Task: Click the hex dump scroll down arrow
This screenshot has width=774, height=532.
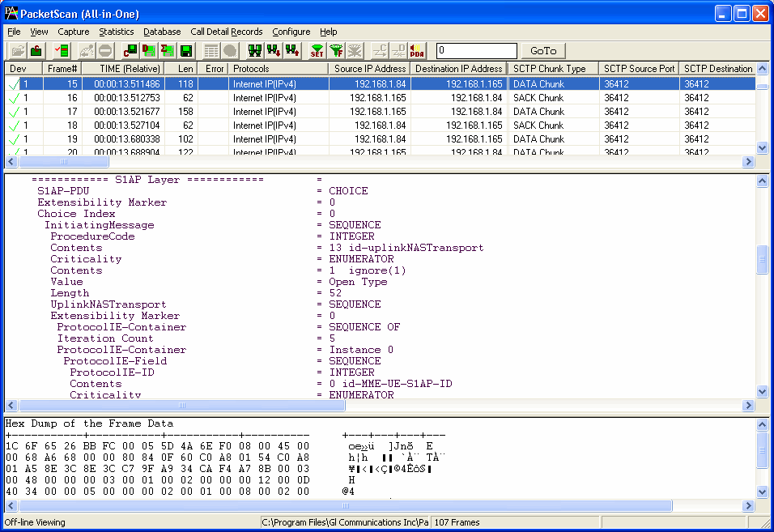Action: point(762,492)
